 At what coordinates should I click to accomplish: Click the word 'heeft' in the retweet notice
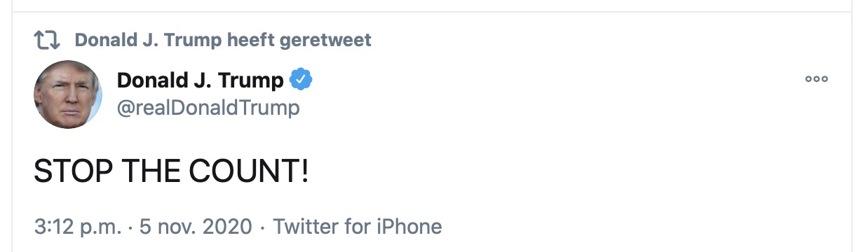point(250,40)
